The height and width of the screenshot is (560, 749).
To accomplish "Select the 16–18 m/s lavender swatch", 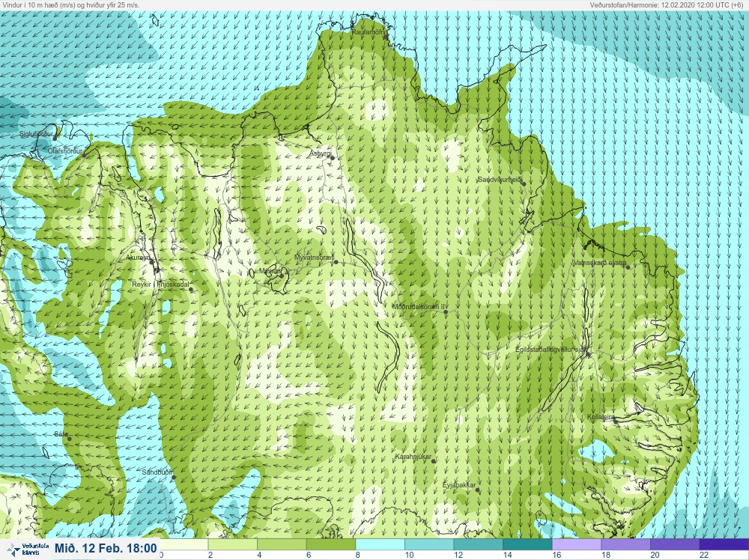I will point(577,545).
